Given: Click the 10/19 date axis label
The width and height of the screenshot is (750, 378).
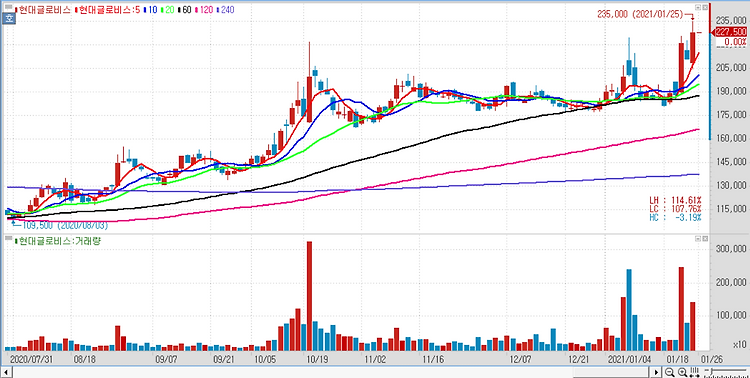Looking at the screenshot, I should (x=317, y=358).
